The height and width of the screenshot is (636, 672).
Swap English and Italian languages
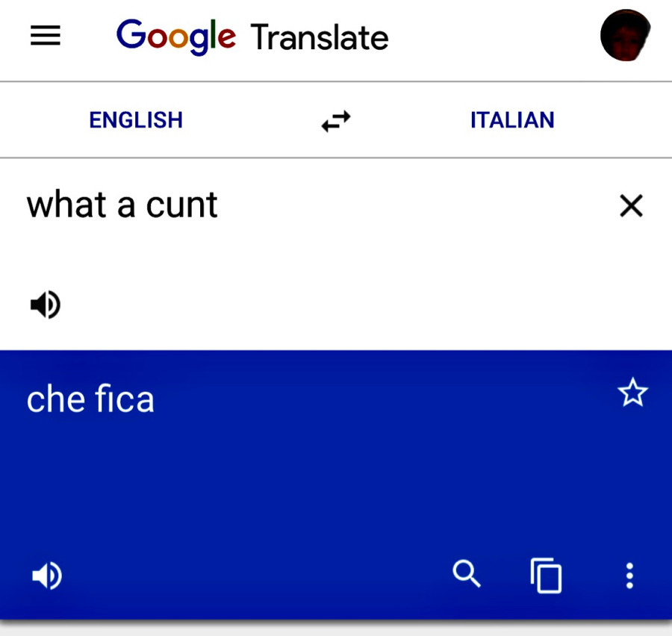[x=336, y=121]
